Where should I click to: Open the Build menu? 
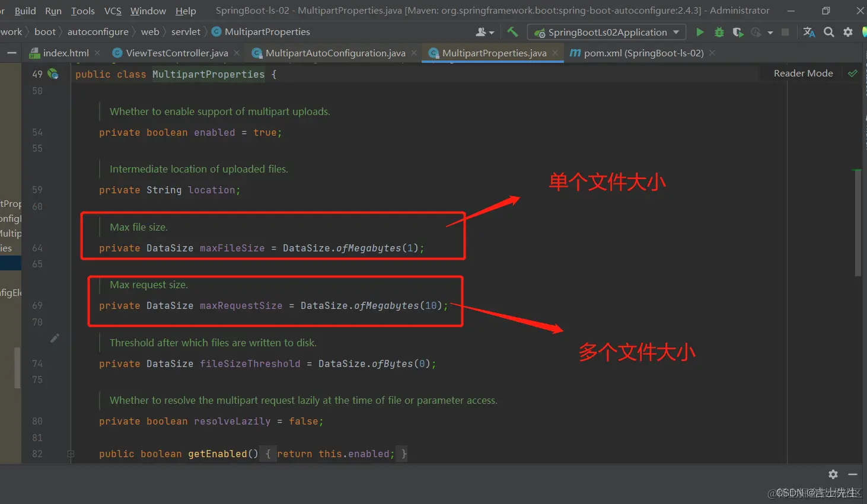(x=25, y=11)
